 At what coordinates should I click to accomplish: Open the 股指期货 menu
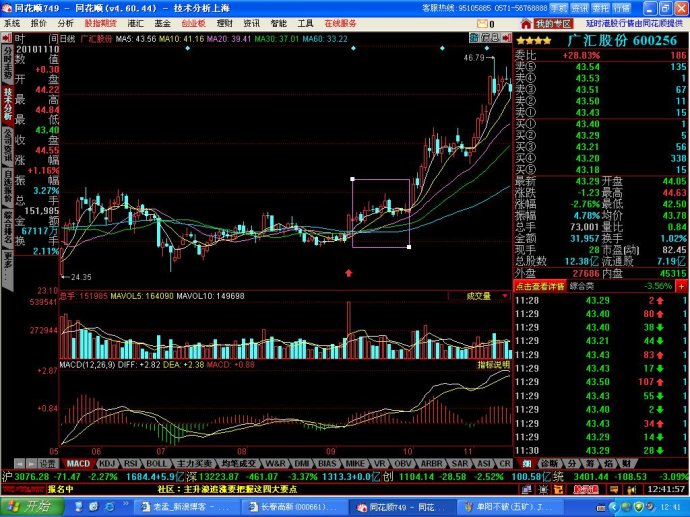pyautogui.click(x=101, y=23)
